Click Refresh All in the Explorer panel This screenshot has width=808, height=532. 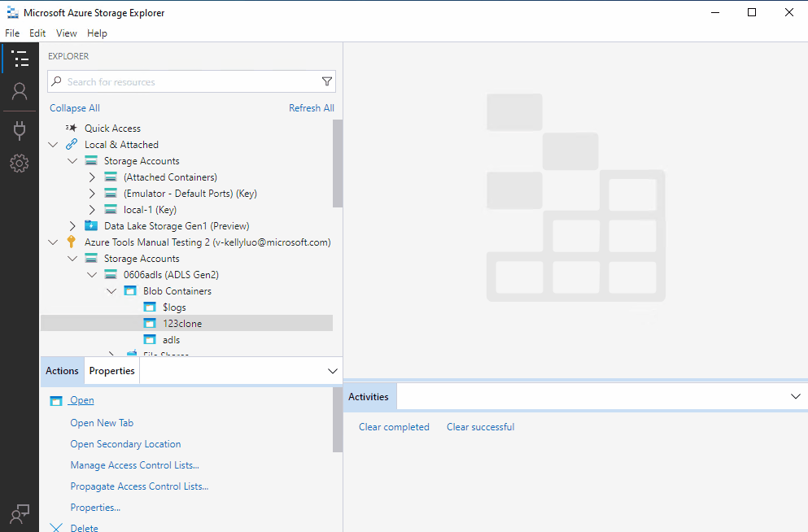click(x=312, y=107)
